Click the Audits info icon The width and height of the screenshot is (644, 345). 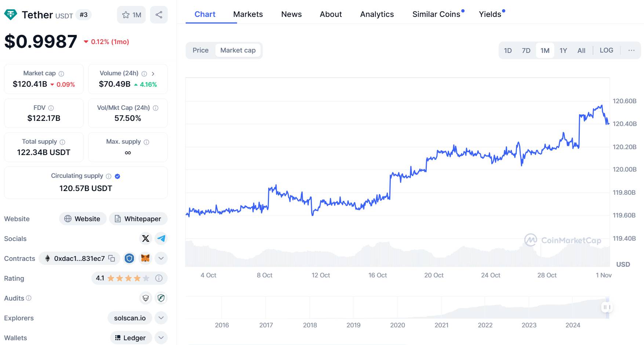pyautogui.click(x=29, y=298)
